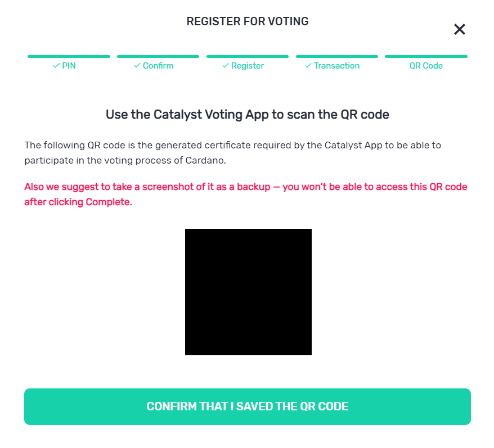The height and width of the screenshot is (448, 494).
Task: Click the progress bar above Confirm
Action: (x=158, y=56)
